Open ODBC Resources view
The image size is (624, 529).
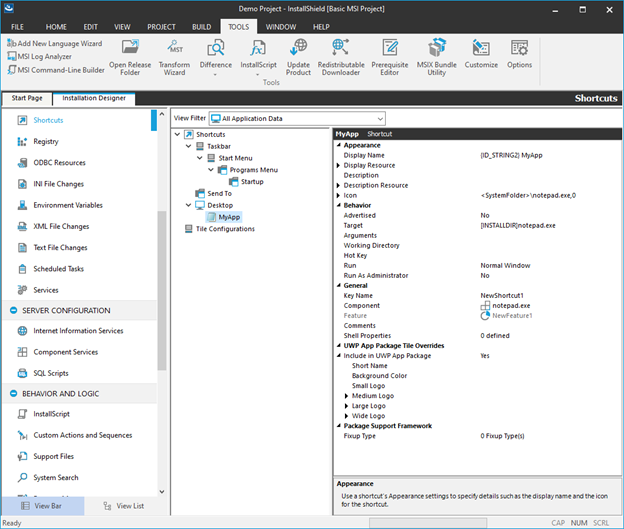pos(59,162)
